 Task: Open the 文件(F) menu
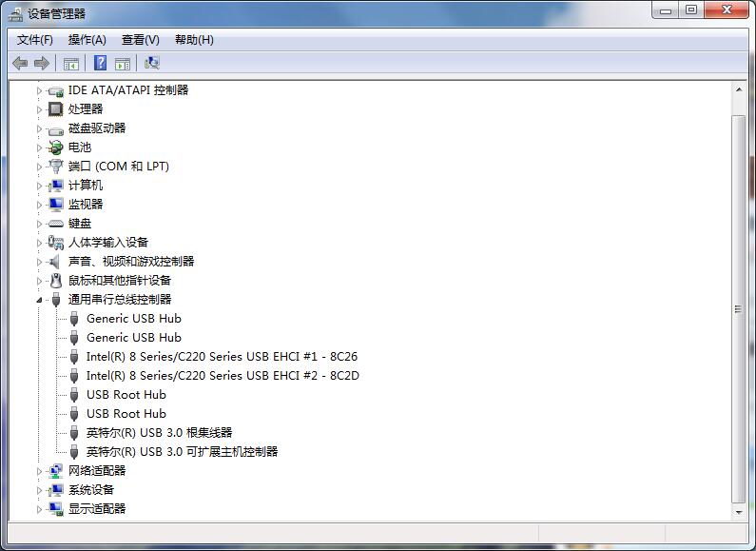35,40
